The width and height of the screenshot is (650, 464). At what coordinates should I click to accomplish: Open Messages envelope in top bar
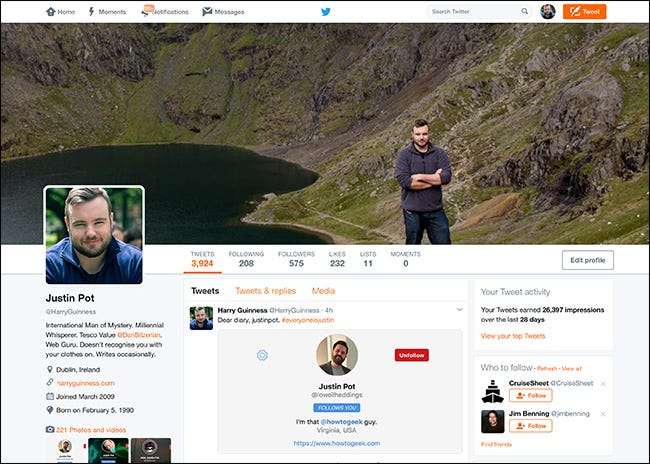(223, 12)
